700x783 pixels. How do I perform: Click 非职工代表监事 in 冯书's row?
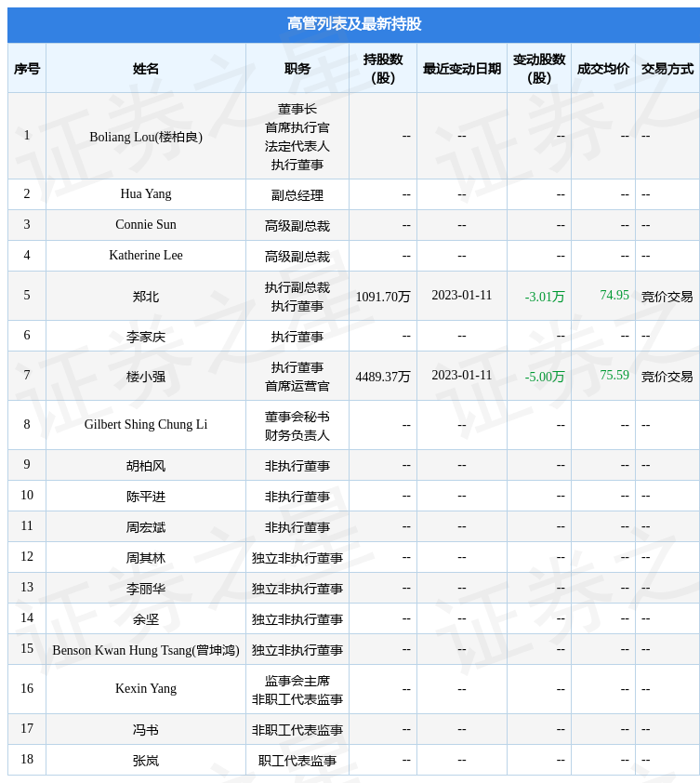coord(297,730)
